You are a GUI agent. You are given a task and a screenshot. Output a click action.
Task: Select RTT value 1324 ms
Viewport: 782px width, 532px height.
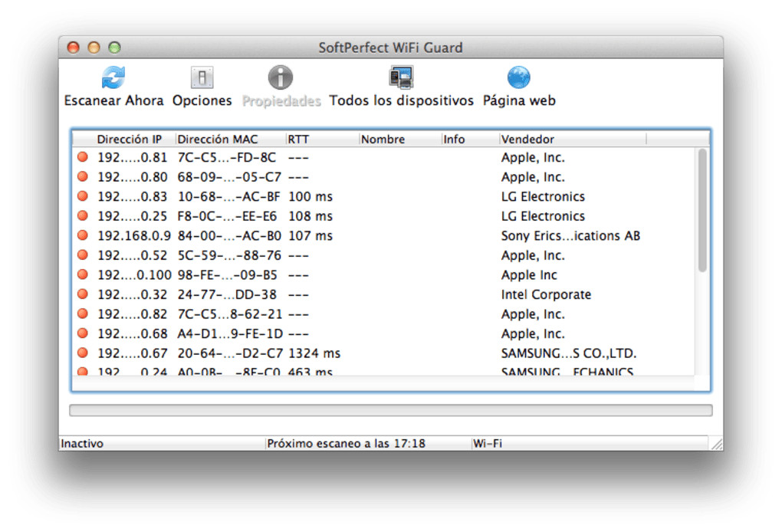pyautogui.click(x=314, y=353)
